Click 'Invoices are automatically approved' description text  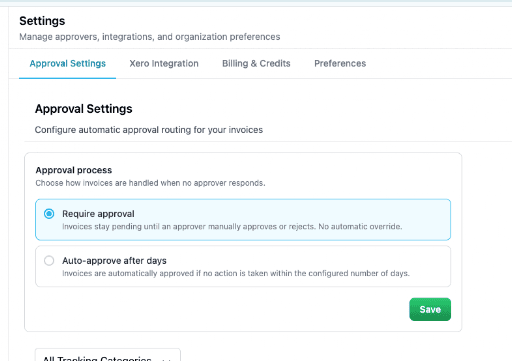tap(236, 273)
